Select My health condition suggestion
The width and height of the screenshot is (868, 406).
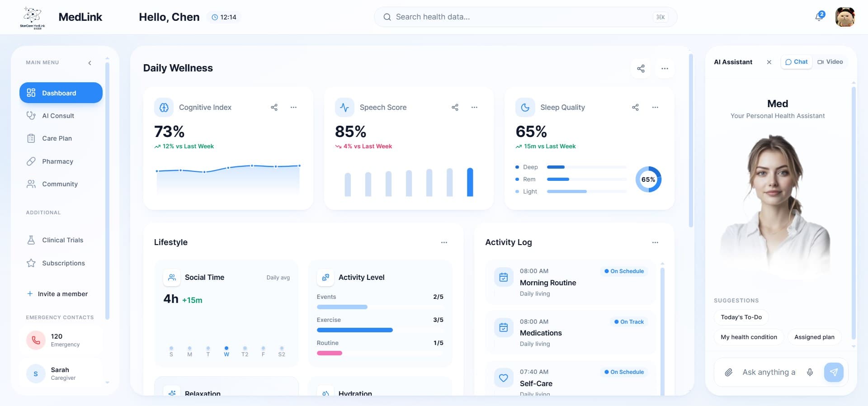tap(749, 337)
